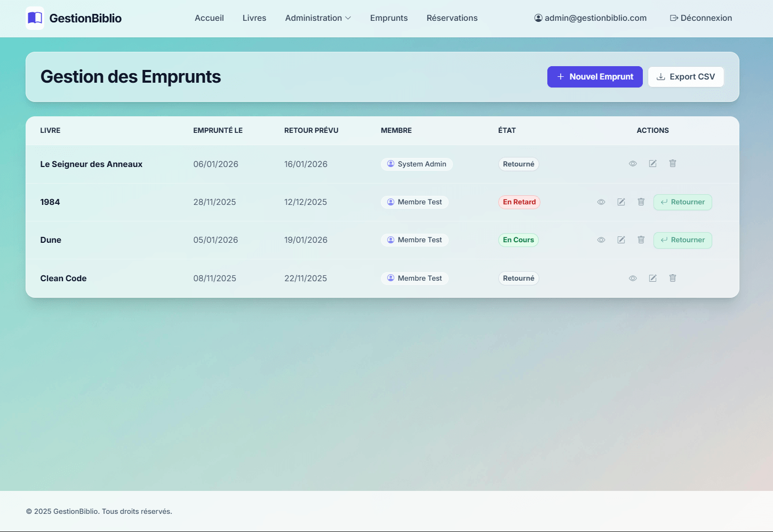Click the Déconnexion logout link

click(x=701, y=18)
